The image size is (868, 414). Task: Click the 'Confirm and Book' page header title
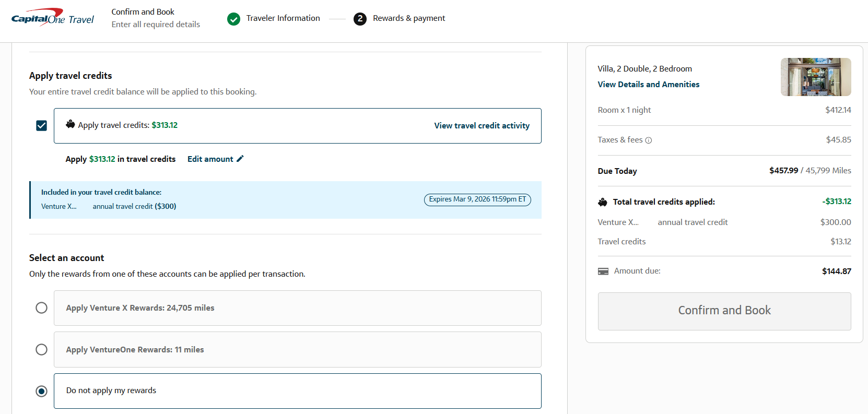143,12
